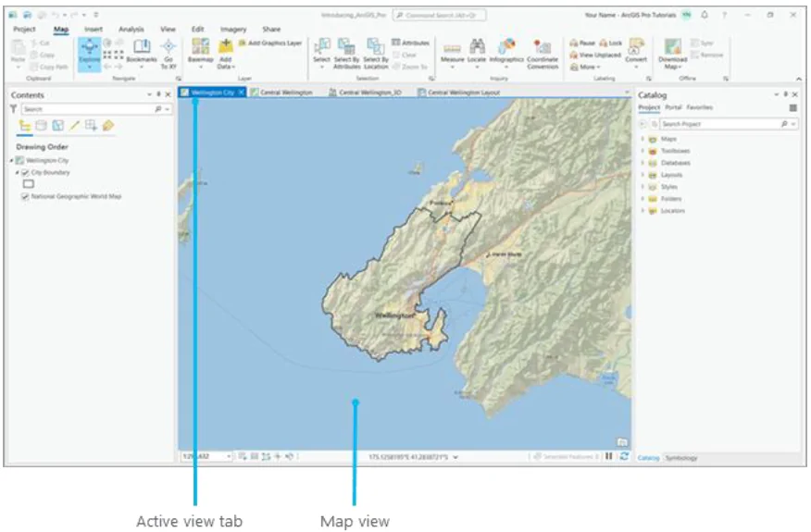Toggle National Geographic World Map layer

coord(25,196)
